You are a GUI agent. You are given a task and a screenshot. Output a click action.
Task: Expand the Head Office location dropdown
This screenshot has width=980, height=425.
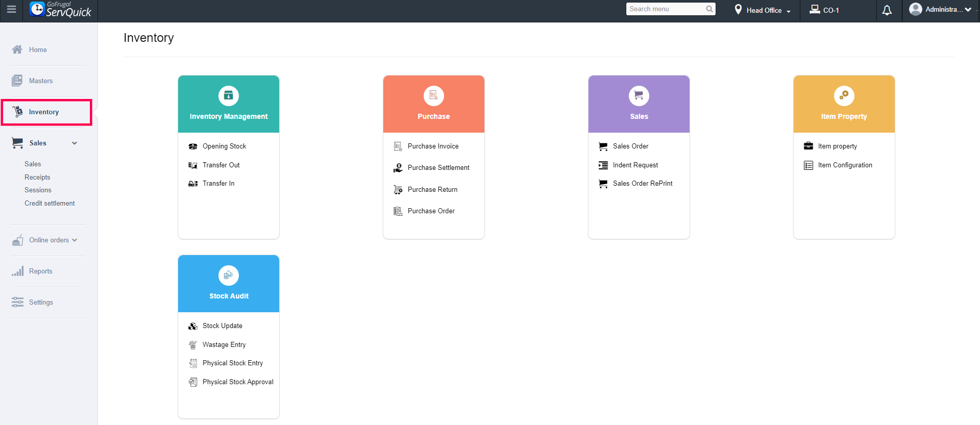coord(763,10)
